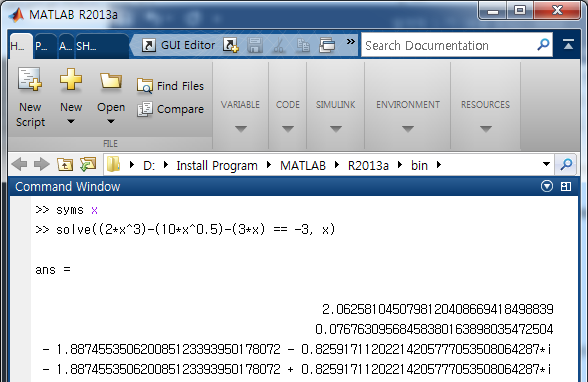Show more quick access toolbar items
This screenshot has width=588, height=382.
point(350,42)
